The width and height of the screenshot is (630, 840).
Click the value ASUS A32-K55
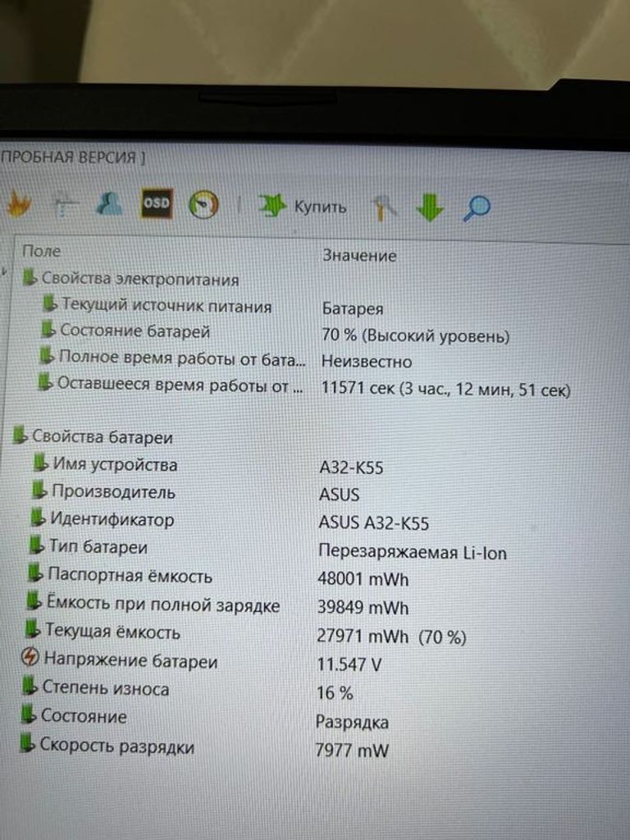(x=374, y=523)
